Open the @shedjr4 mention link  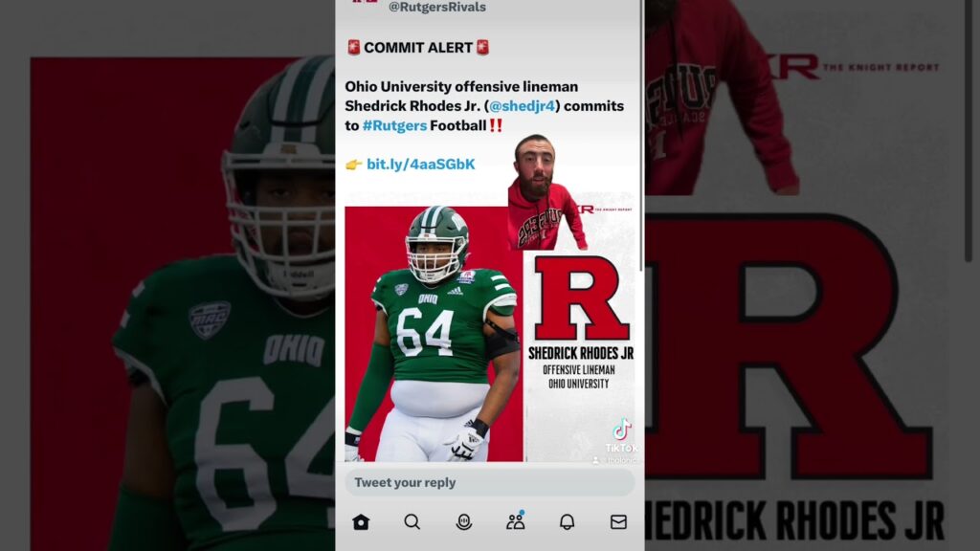[522, 106]
